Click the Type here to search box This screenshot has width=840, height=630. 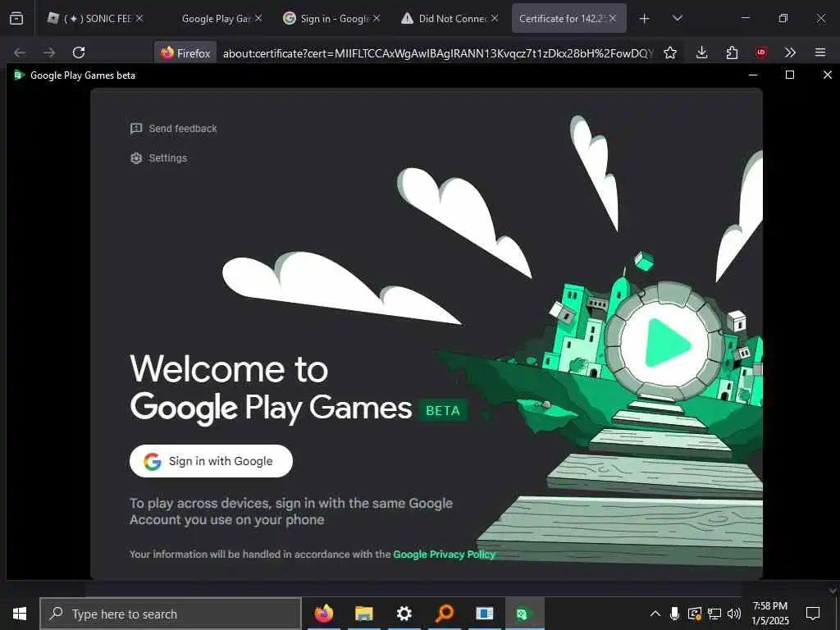(171, 614)
